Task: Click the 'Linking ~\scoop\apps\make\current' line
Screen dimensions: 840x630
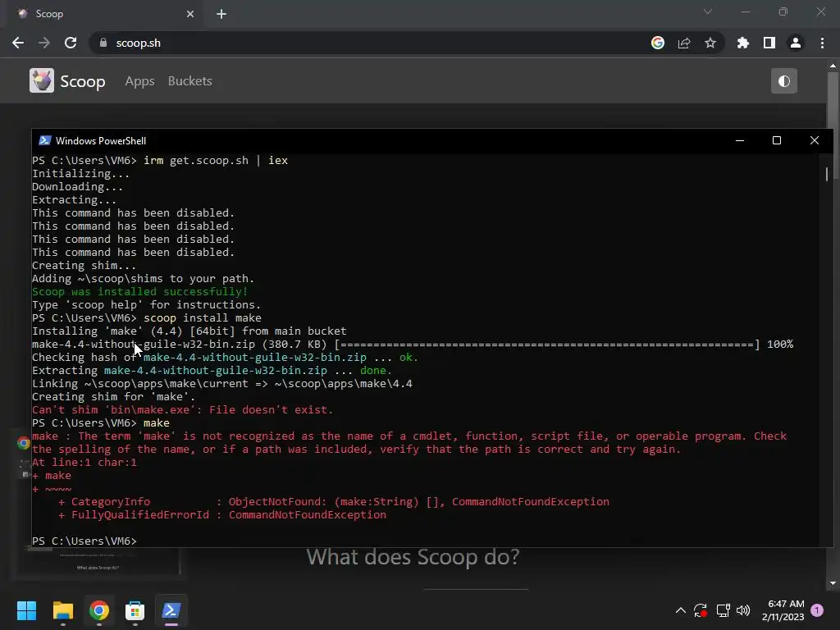Action: (221, 384)
